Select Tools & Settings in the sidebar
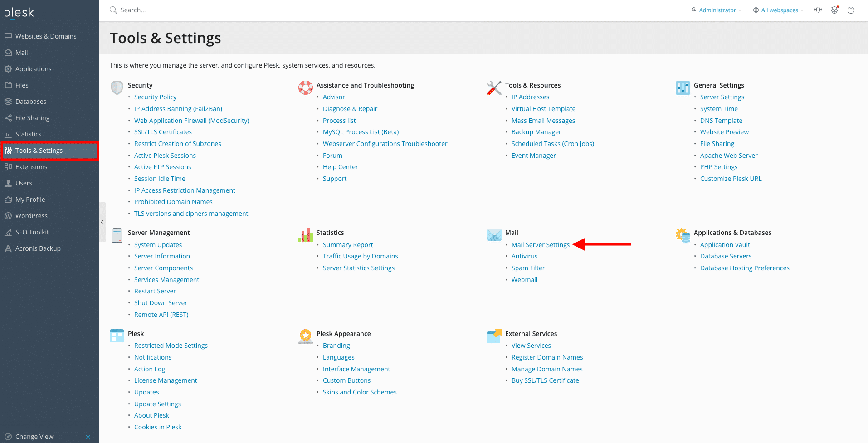The width and height of the screenshot is (868, 443). 50,151
